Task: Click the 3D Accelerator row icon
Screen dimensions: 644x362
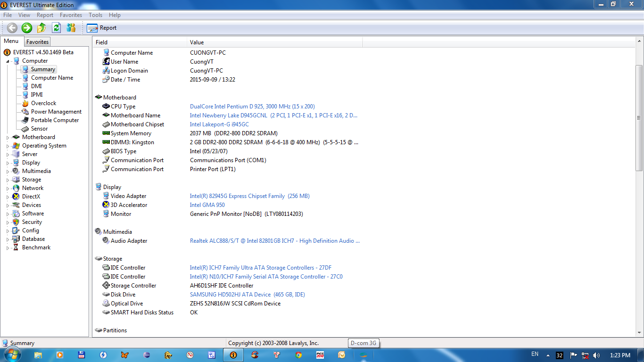Action: tap(106, 205)
